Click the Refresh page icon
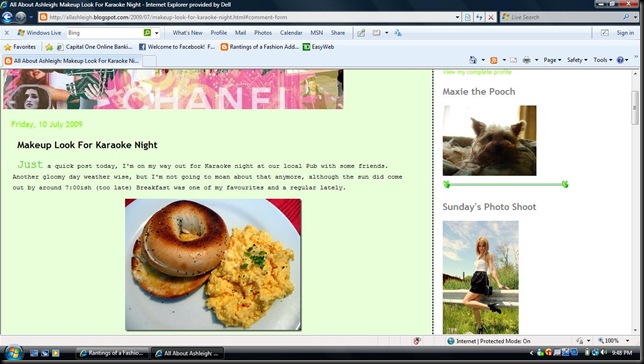 (x=479, y=17)
